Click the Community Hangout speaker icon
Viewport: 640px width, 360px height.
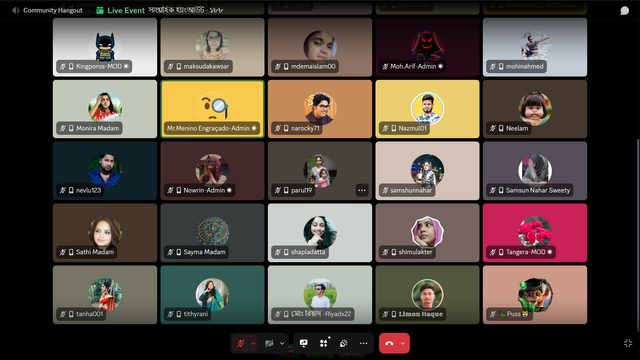point(16,10)
